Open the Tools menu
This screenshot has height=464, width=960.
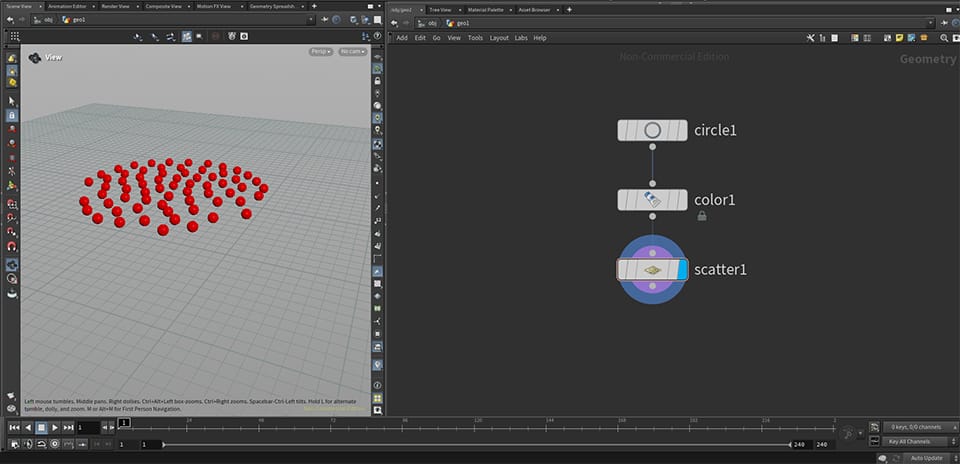coord(475,38)
